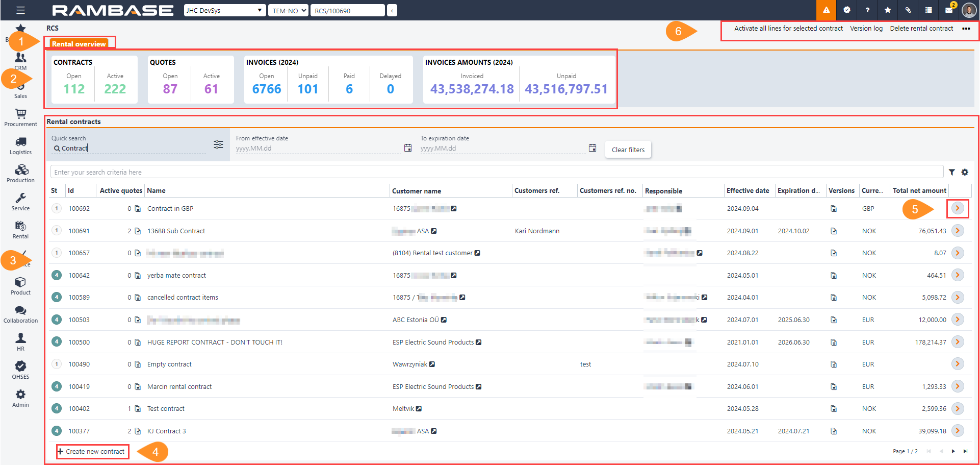This screenshot has width=980, height=465.
Task: Go to the Production module
Action: point(20,173)
